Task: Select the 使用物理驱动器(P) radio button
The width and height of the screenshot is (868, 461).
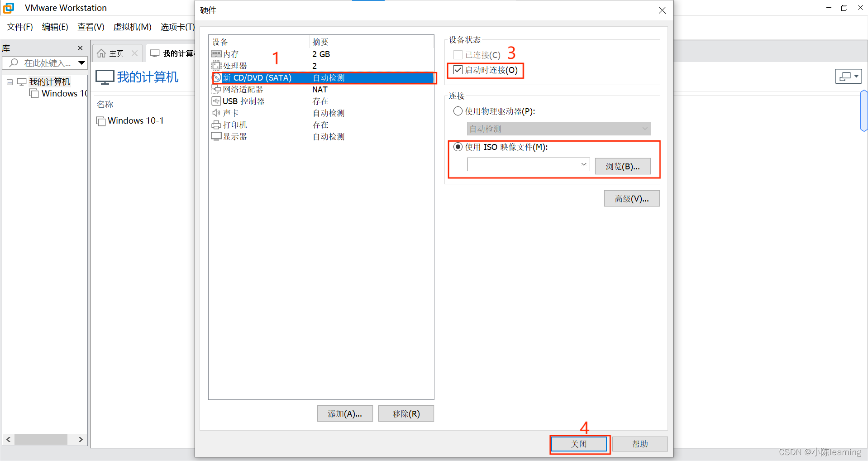Action: [458, 111]
